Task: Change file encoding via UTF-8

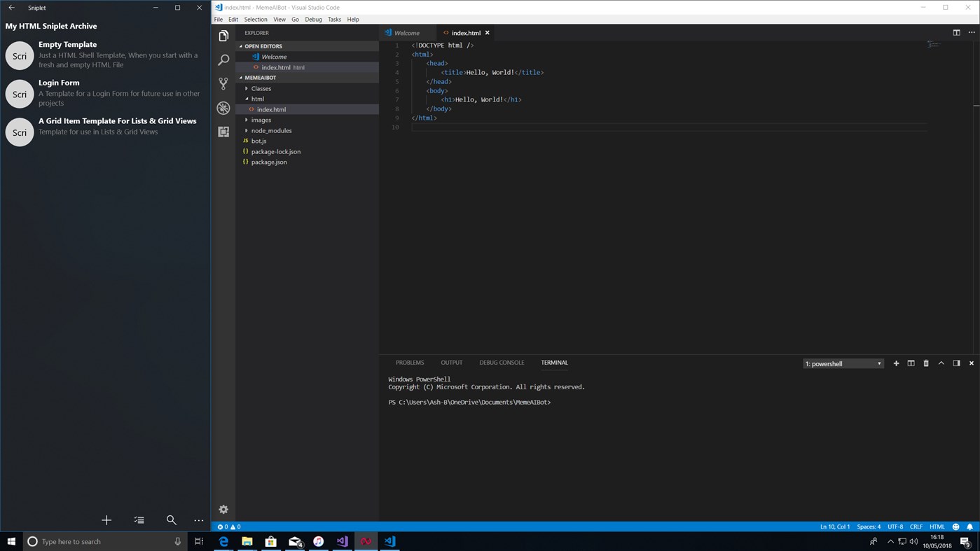Action: pyautogui.click(x=895, y=526)
